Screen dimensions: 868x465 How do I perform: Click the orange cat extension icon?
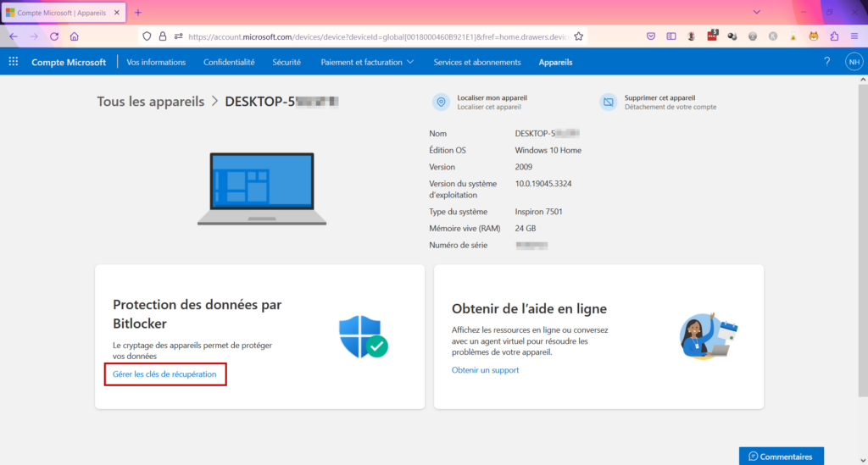pyautogui.click(x=814, y=36)
